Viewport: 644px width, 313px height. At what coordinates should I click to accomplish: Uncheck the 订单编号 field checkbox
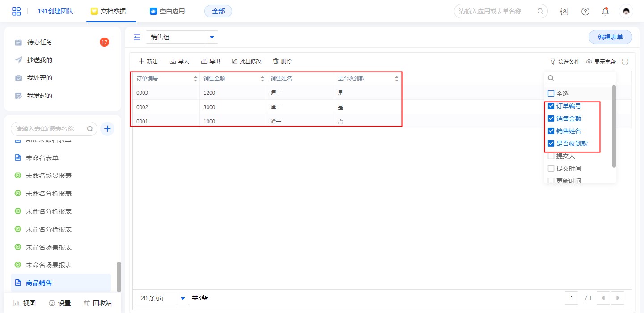tap(551, 106)
